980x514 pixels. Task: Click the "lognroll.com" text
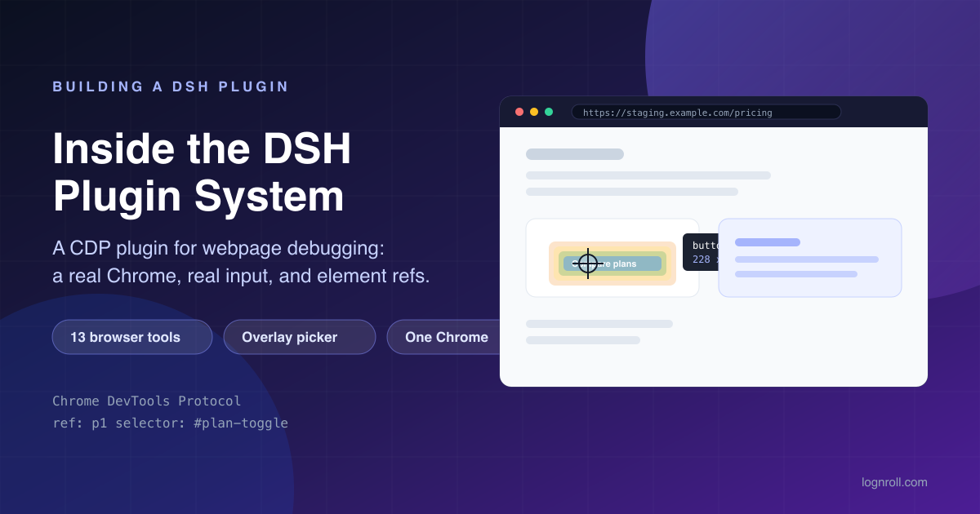click(x=894, y=482)
